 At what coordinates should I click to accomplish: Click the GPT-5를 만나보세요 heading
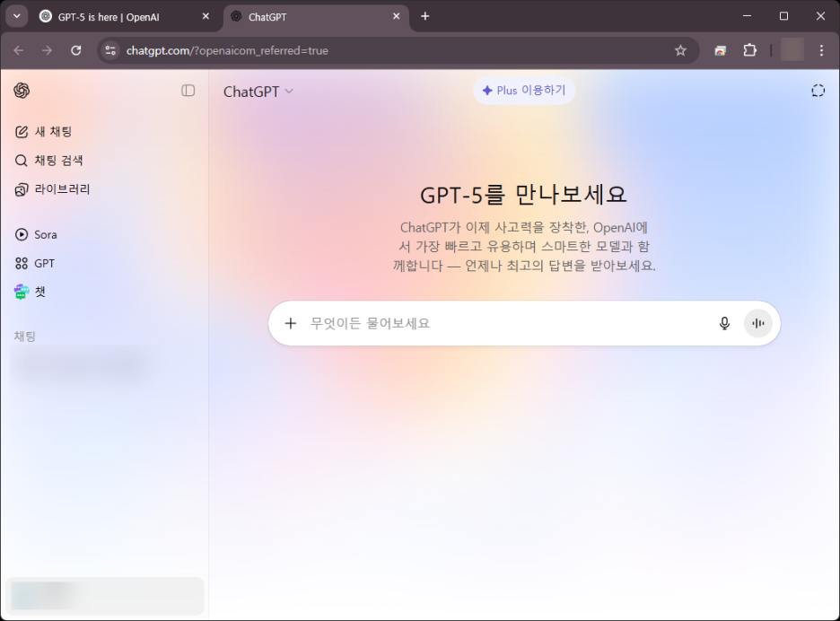pyautogui.click(x=523, y=195)
